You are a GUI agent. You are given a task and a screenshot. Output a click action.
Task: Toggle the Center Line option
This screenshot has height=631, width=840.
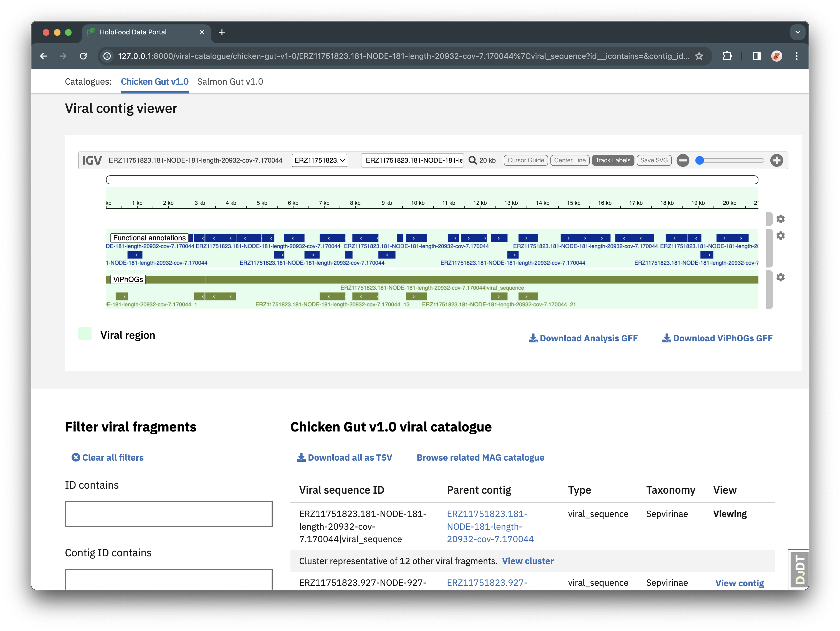(570, 160)
